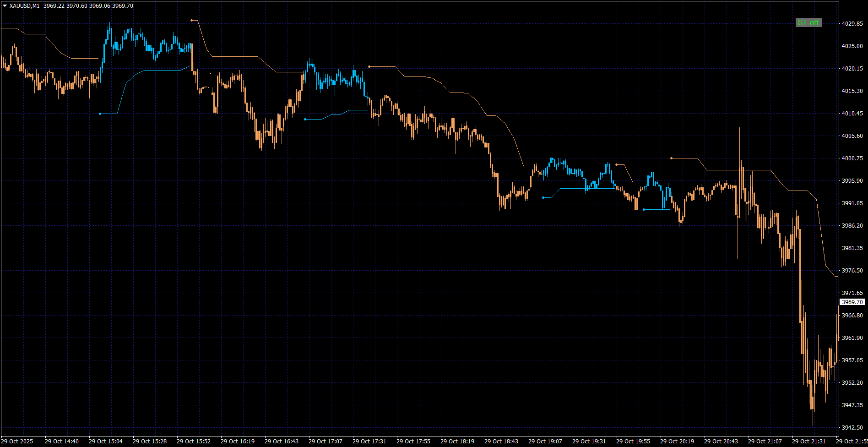Click the 4025.00 price axis label

click(852, 46)
